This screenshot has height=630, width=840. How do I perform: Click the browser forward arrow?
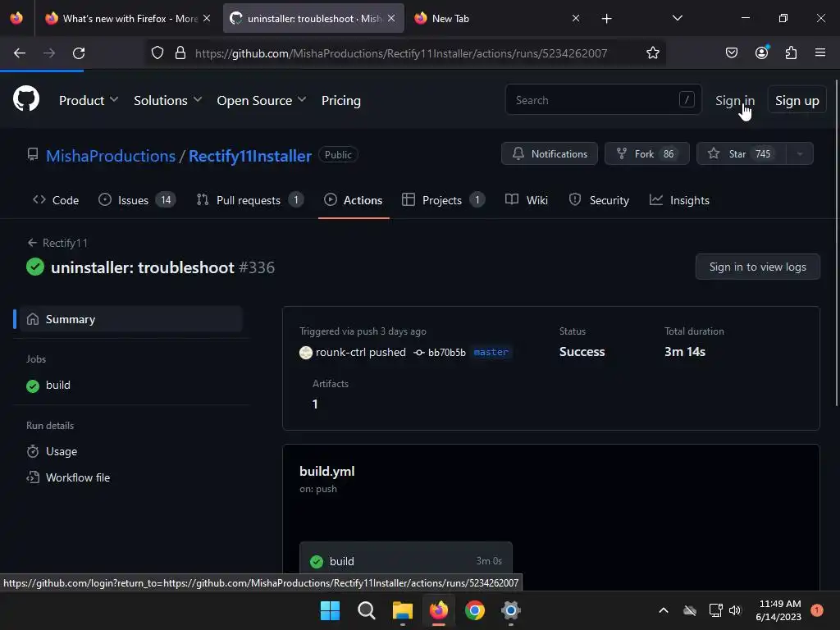pyautogui.click(x=49, y=53)
